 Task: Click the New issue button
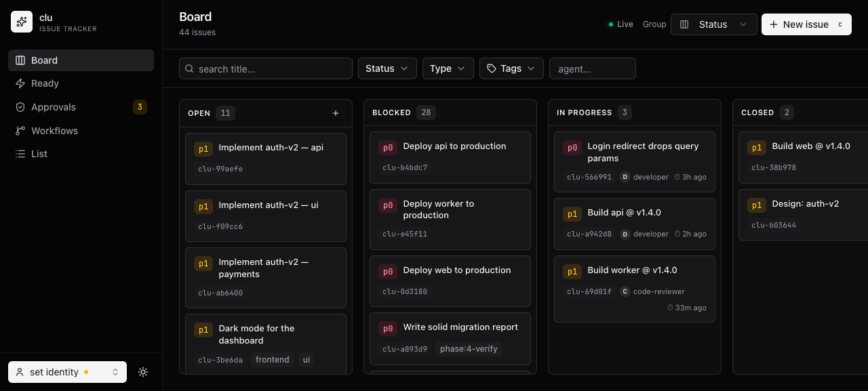coord(806,24)
